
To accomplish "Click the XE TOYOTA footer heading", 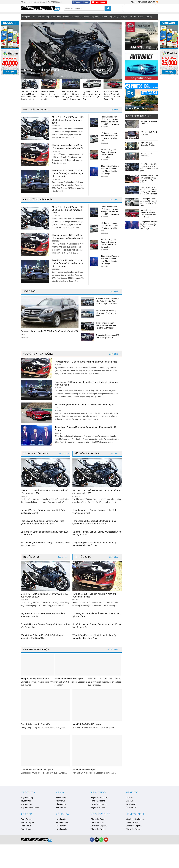I will (x=28, y=792).
